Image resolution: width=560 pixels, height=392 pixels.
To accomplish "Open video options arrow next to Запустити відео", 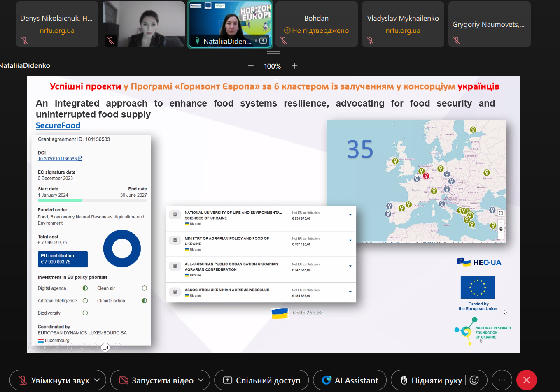I will tap(201, 380).
